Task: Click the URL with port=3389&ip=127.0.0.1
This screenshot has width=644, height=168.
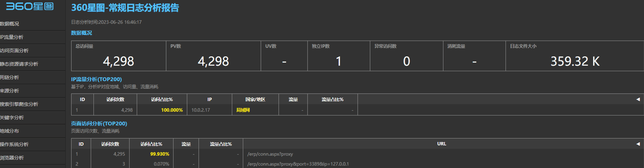Action: tap(298, 164)
